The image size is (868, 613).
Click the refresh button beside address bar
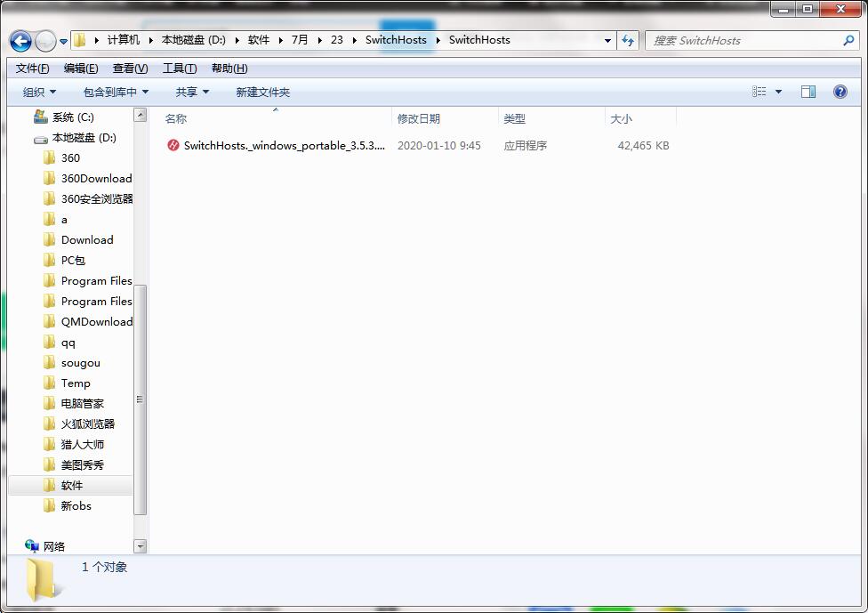pos(628,40)
